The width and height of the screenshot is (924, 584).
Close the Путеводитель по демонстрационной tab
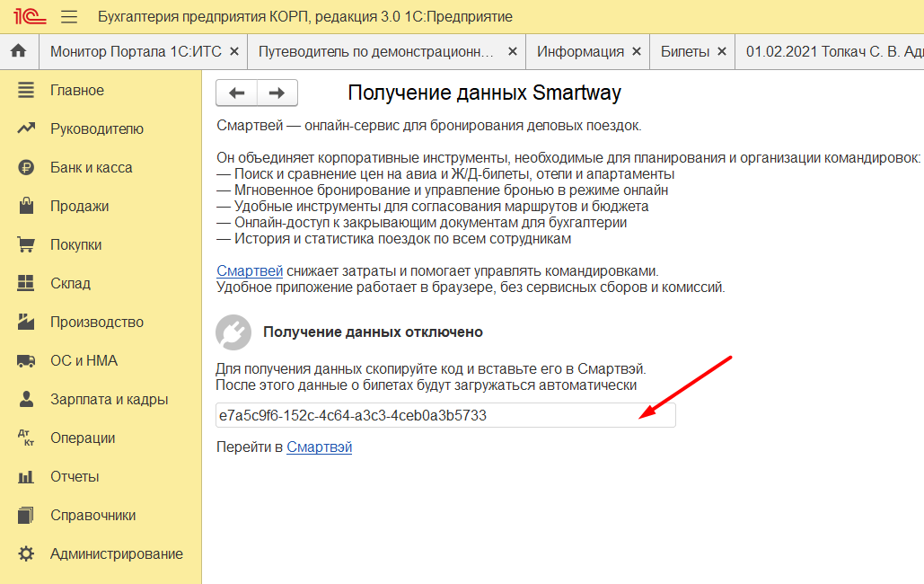click(513, 51)
